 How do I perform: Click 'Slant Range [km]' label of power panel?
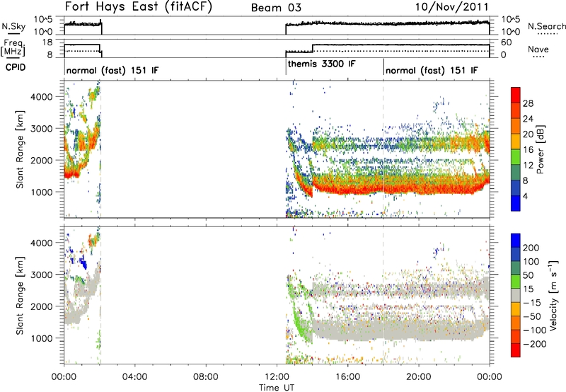[x=20, y=149]
